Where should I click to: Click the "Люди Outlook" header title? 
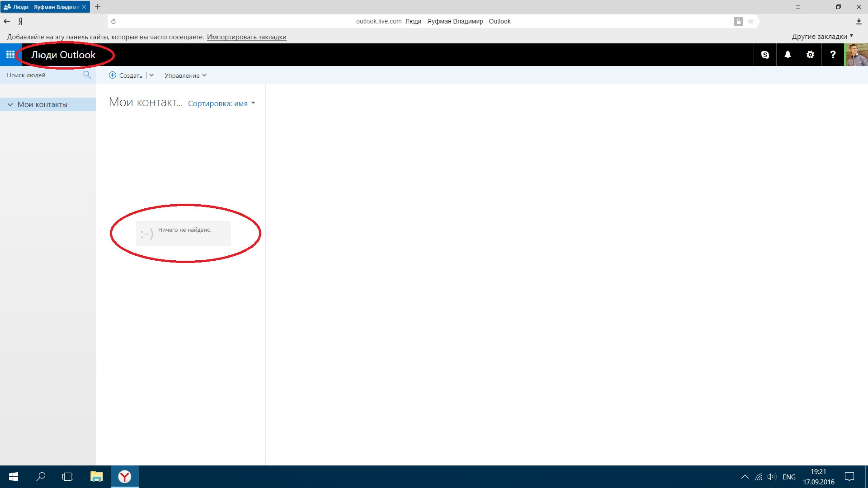click(x=63, y=55)
